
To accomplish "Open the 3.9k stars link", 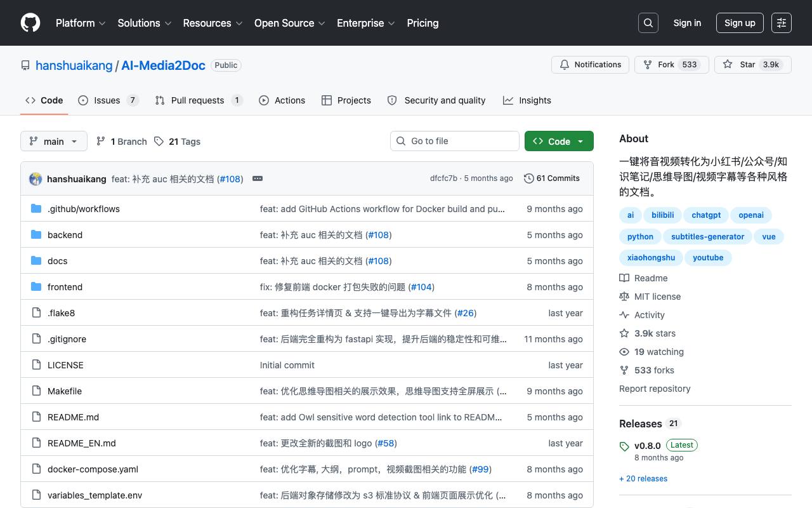I will coord(655,333).
